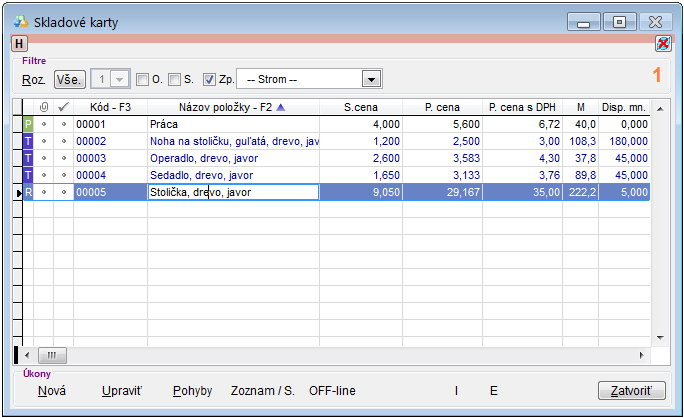684x418 pixels.
Task: Uncheck the Zp. filter checkbox
Action: [209, 80]
